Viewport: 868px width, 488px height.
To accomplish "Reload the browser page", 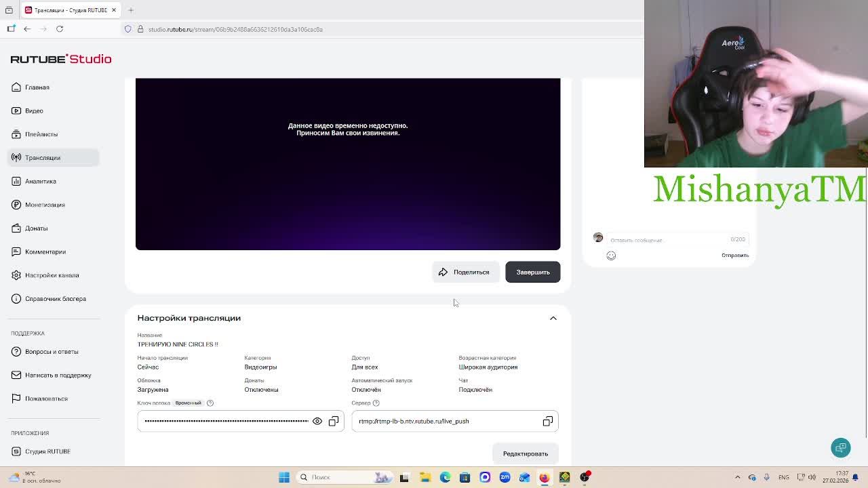I will tap(60, 29).
